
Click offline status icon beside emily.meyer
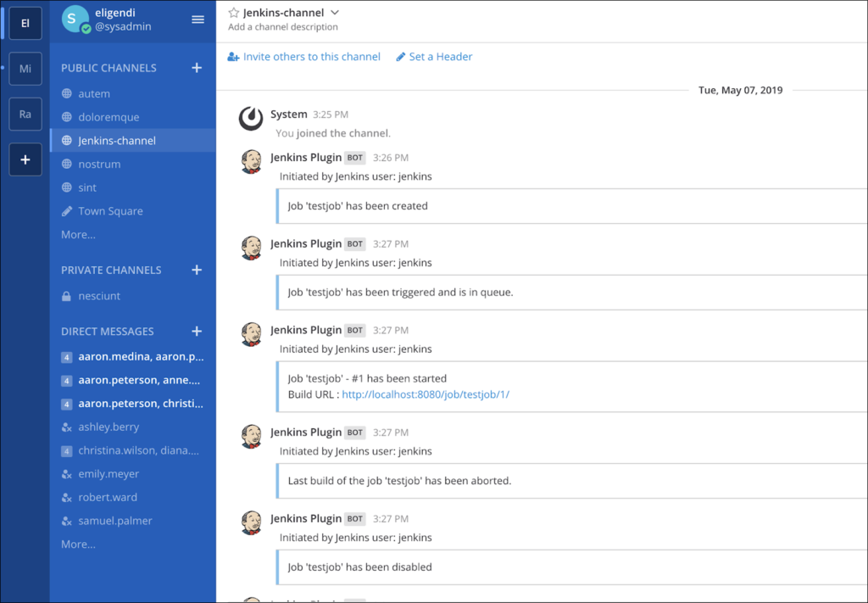(x=66, y=474)
